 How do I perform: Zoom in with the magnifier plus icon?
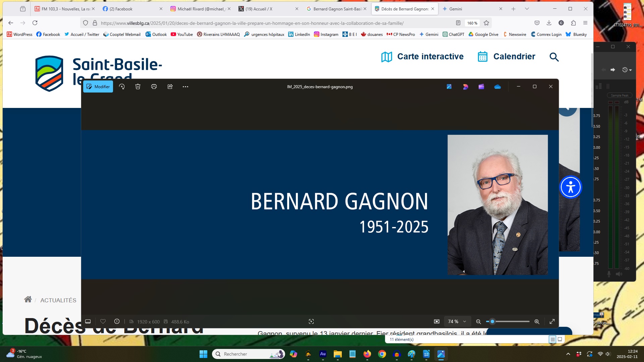point(537,321)
